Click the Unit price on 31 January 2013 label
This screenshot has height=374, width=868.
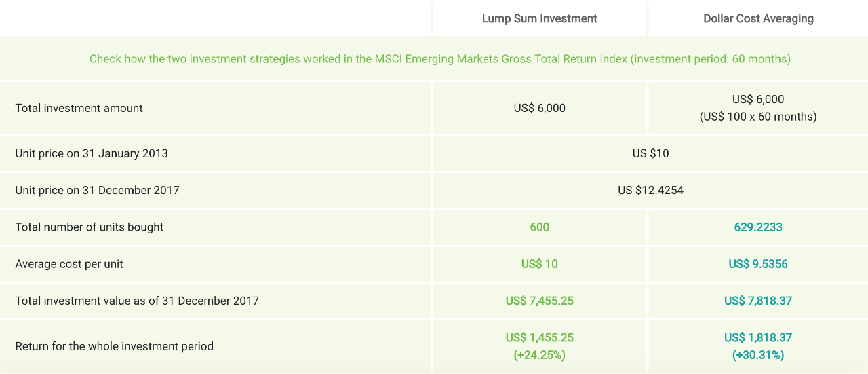click(x=92, y=153)
